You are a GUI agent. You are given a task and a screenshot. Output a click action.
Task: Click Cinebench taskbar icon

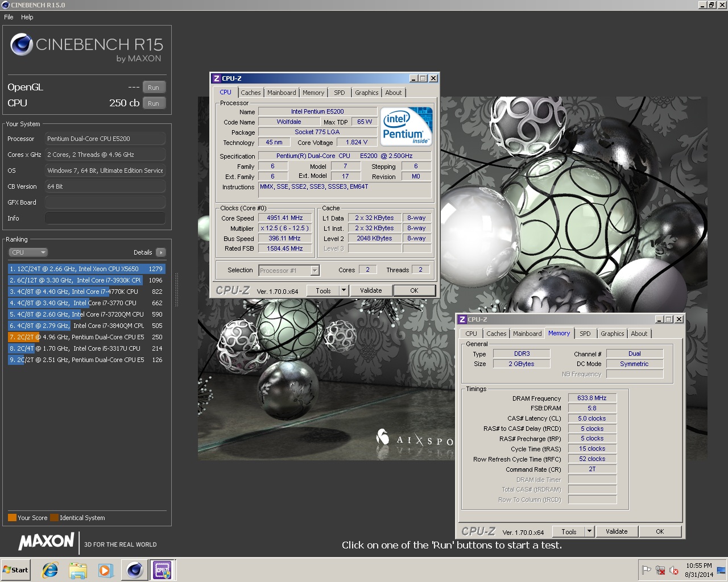pyautogui.click(x=134, y=570)
